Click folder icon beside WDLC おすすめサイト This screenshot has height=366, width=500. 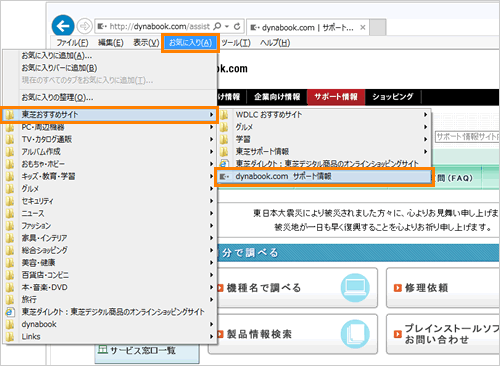point(224,115)
